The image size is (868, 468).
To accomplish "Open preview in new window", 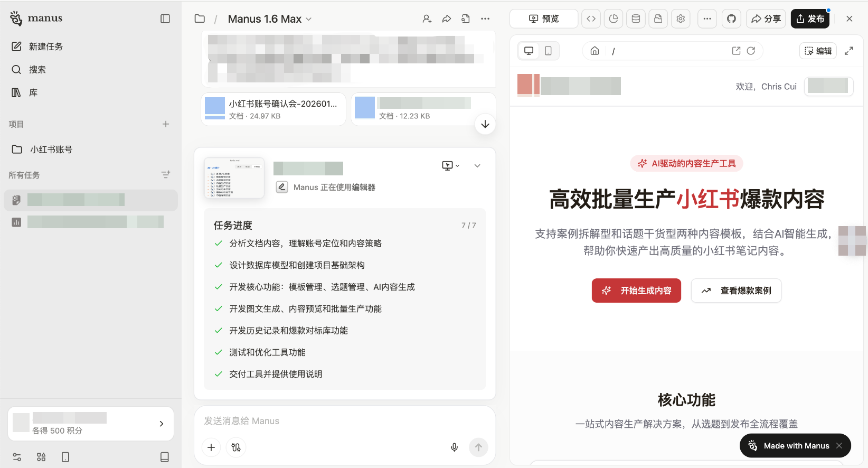I will pyautogui.click(x=736, y=51).
